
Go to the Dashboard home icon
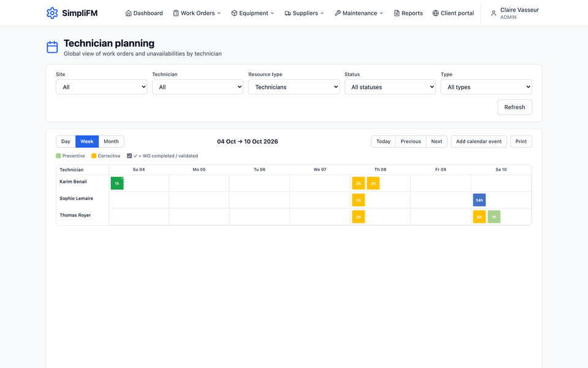point(128,13)
